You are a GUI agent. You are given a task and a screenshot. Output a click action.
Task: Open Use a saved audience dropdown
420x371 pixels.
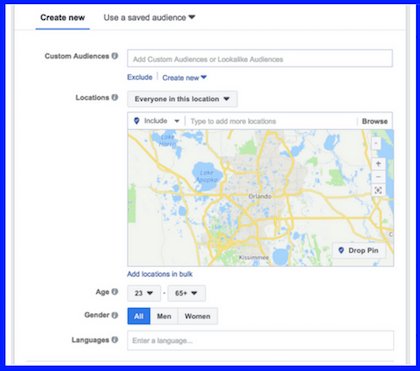coord(149,18)
